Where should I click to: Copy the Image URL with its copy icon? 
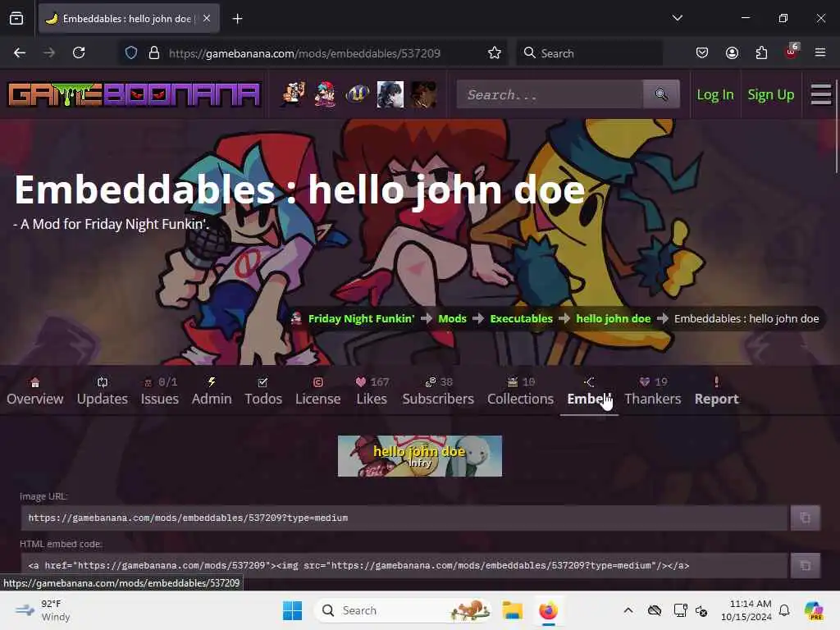pos(805,518)
